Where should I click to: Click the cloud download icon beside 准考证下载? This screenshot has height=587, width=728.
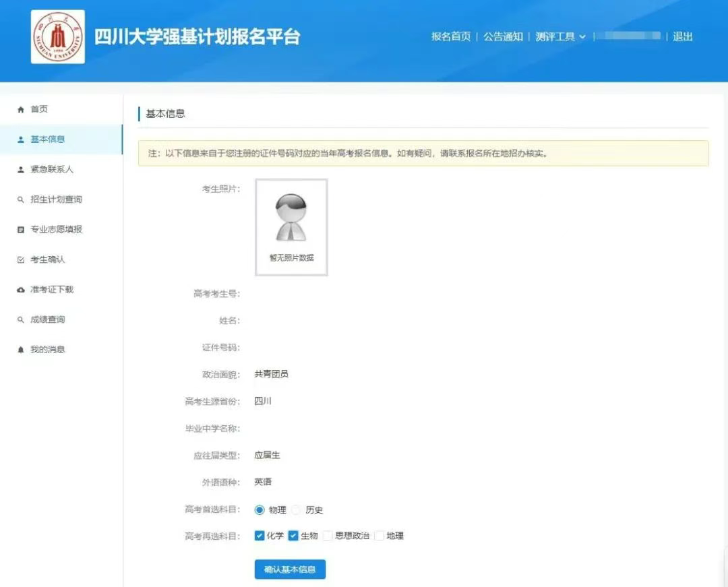pyautogui.click(x=20, y=290)
